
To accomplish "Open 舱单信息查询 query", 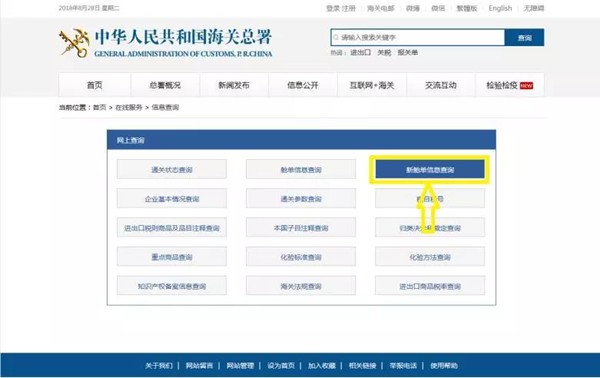I will pos(301,169).
